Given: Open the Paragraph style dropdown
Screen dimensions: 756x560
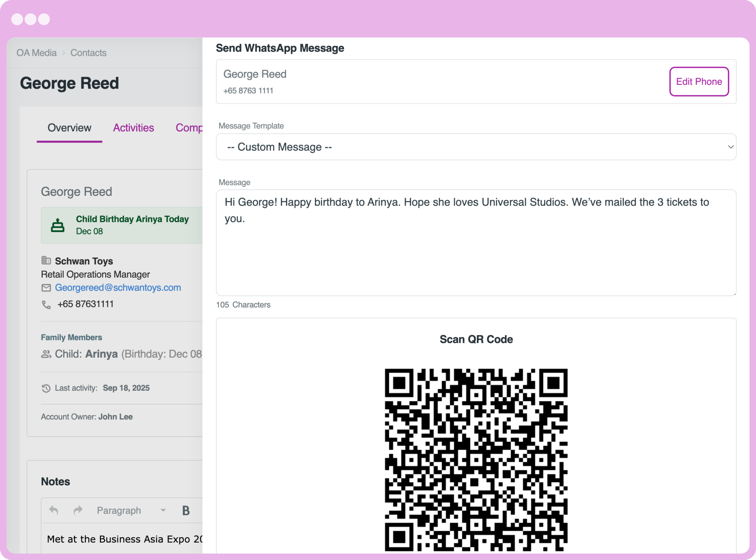Looking at the screenshot, I should [131, 510].
